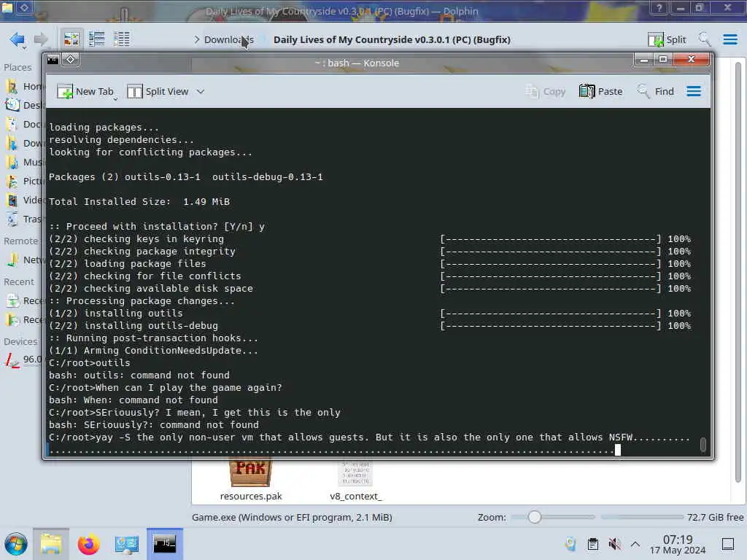Screen dimensions: 747x560
Task: Open Trash in Dolphin Places panel
Action: coord(24,219)
